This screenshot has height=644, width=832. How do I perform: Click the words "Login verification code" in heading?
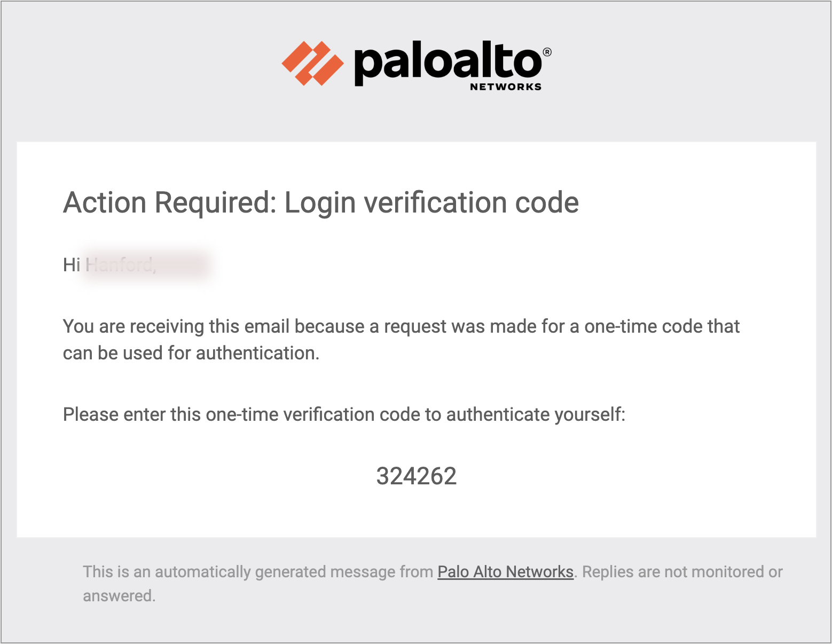pos(431,203)
